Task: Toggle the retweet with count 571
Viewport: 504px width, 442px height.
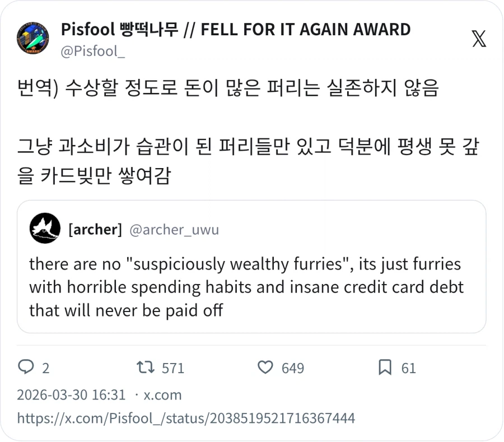Action: (x=145, y=368)
